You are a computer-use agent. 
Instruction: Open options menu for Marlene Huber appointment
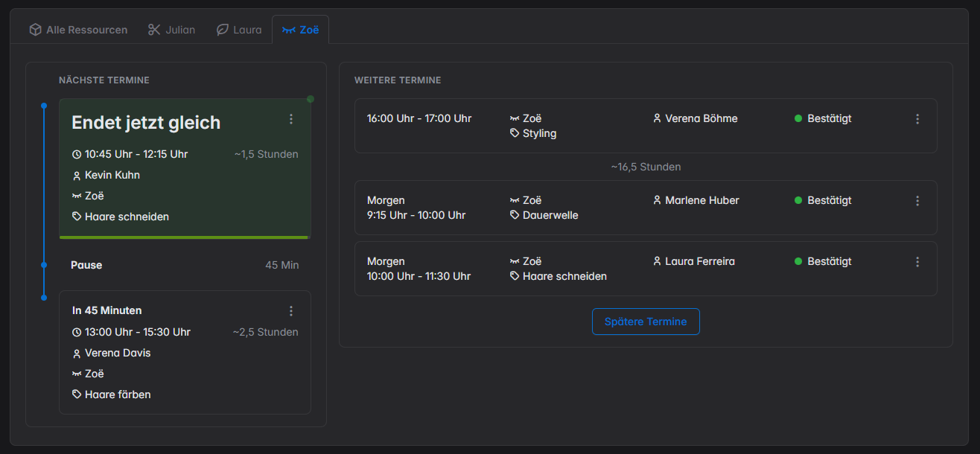point(917,201)
